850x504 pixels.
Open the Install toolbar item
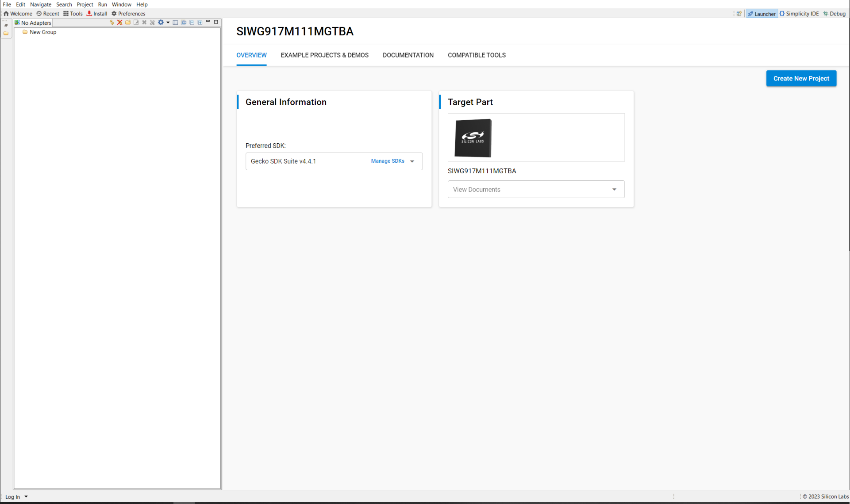[97, 14]
